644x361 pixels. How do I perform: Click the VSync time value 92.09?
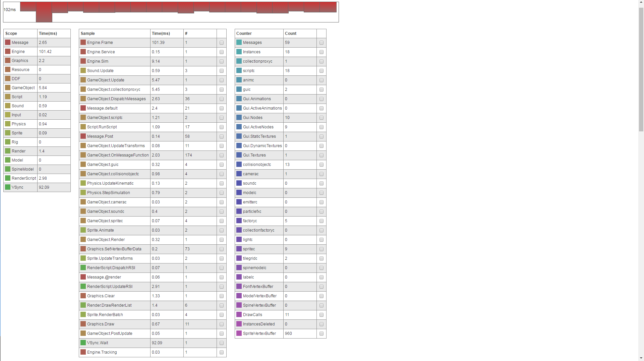pos(44,187)
